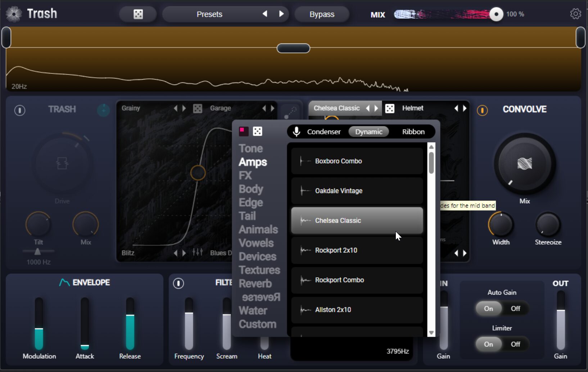Open the Animals category
This screenshot has width=588, height=372.
(x=258, y=229)
